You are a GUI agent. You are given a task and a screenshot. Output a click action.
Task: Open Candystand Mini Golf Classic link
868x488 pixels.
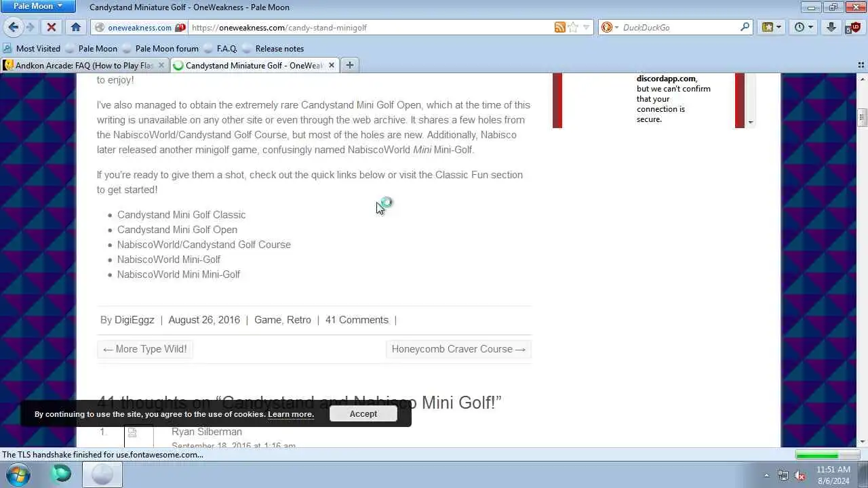(181, 215)
